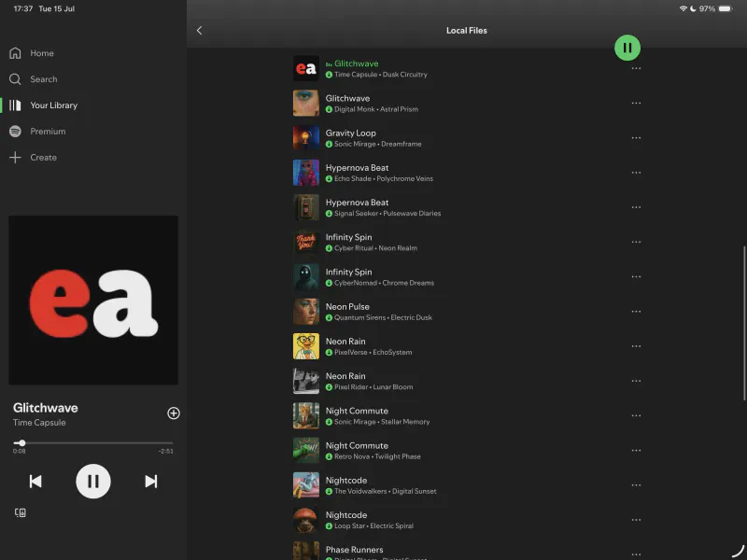This screenshot has height=560, width=747.
Task: Open more options for Gravity Loop
Action: pyautogui.click(x=636, y=138)
